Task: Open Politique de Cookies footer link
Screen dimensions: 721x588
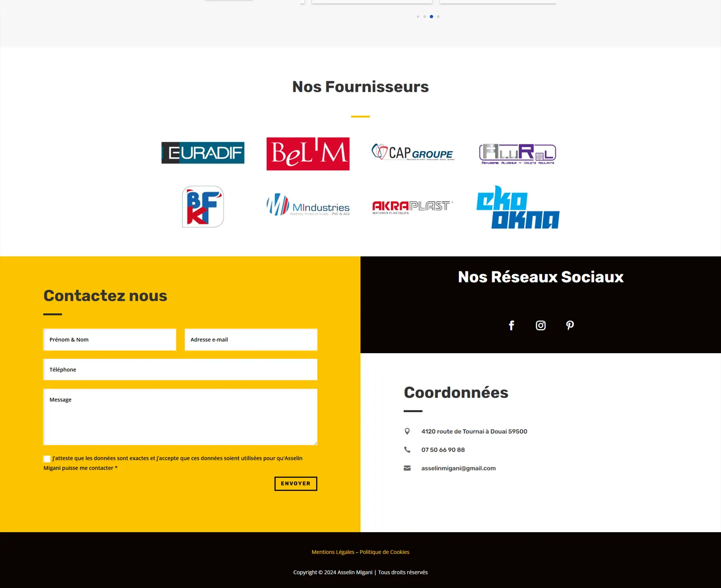Action: click(384, 552)
